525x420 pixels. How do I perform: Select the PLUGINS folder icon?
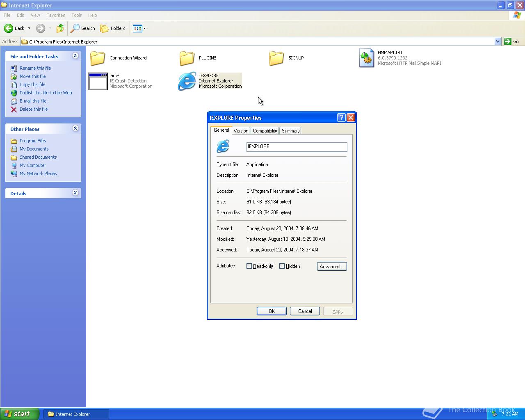click(187, 58)
